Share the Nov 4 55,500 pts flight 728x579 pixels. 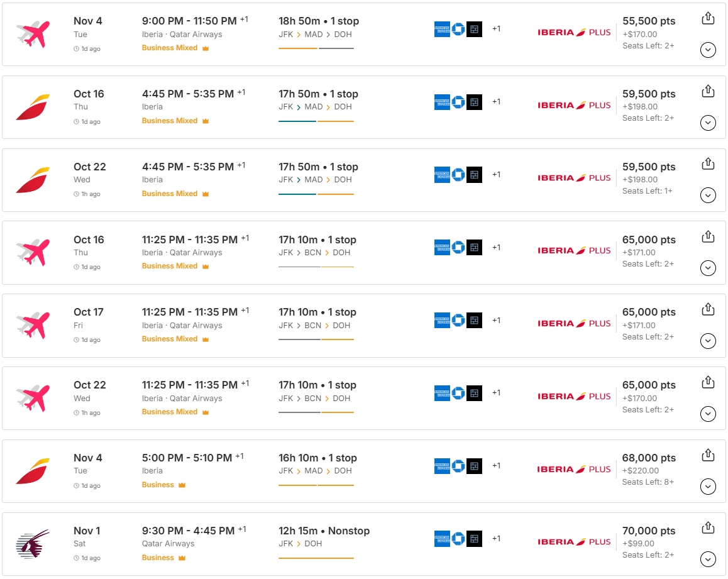(708, 19)
